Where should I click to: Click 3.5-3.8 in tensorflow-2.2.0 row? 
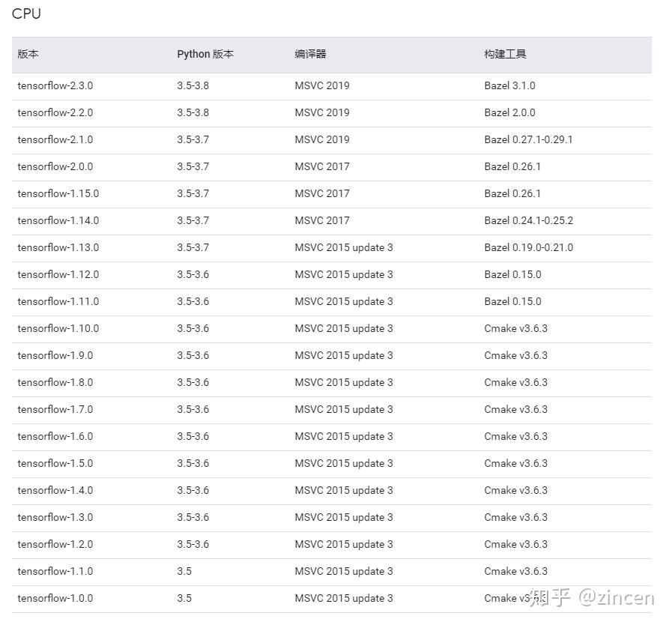click(193, 112)
